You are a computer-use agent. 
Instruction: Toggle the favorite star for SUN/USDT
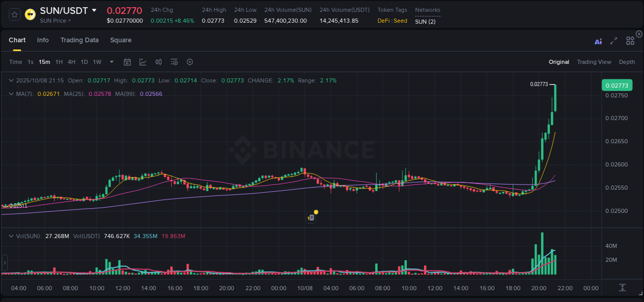click(x=14, y=14)
